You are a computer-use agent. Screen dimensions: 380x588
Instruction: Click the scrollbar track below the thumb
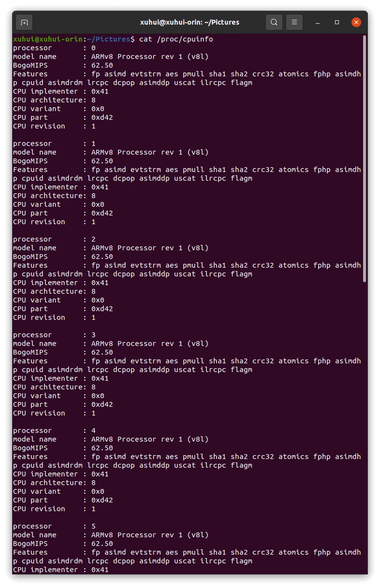(x=365, y=428)
